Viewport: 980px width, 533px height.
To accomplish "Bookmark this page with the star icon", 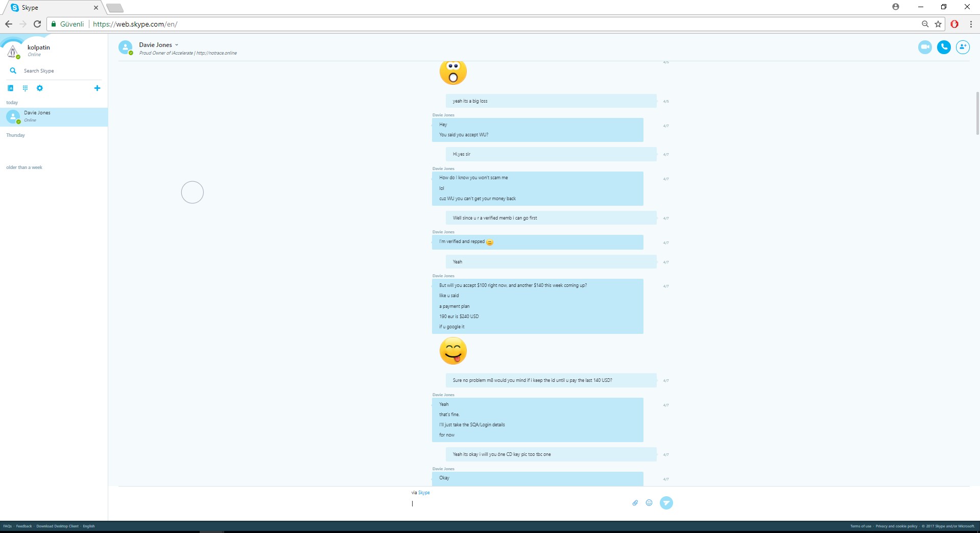I will point(938,24).
